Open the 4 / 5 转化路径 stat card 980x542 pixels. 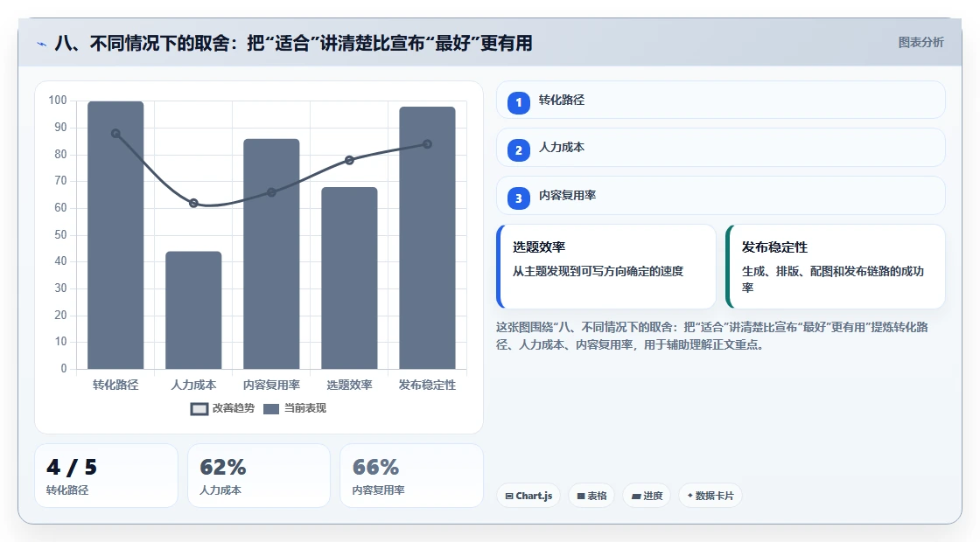[106, 476]
